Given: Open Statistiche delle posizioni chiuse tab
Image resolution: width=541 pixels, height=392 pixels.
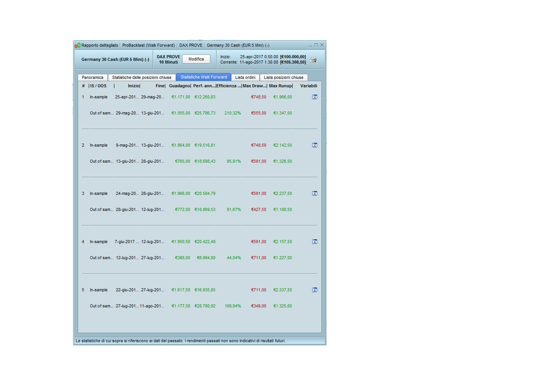Looking at the screenshot, I should point(142,77).
